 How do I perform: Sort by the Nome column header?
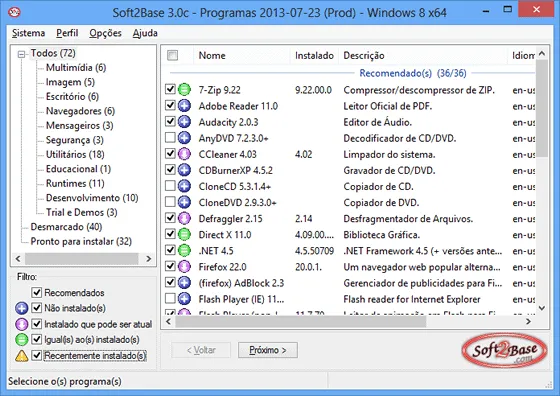(242, 55)
